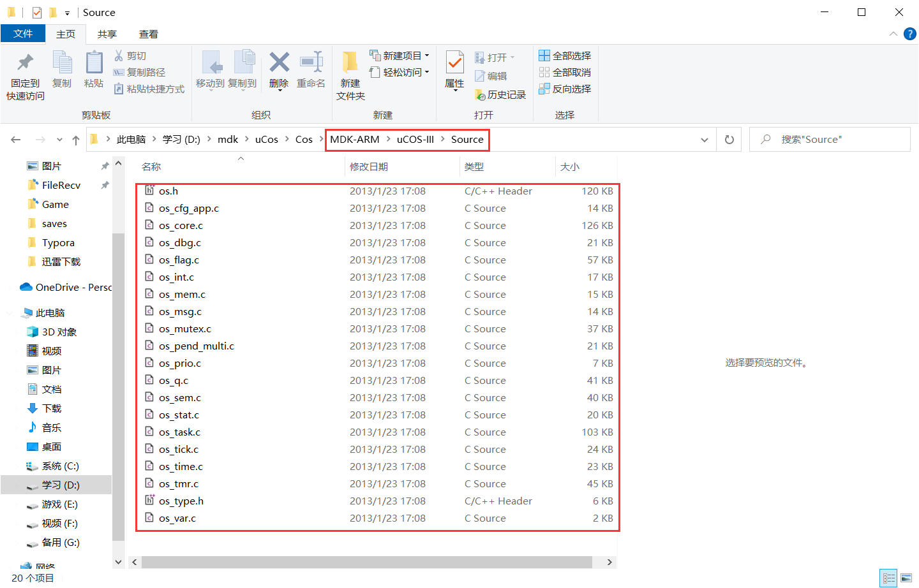Refresh the Source folder view
The width and height of the screenshot is (919, 588).
729,140
